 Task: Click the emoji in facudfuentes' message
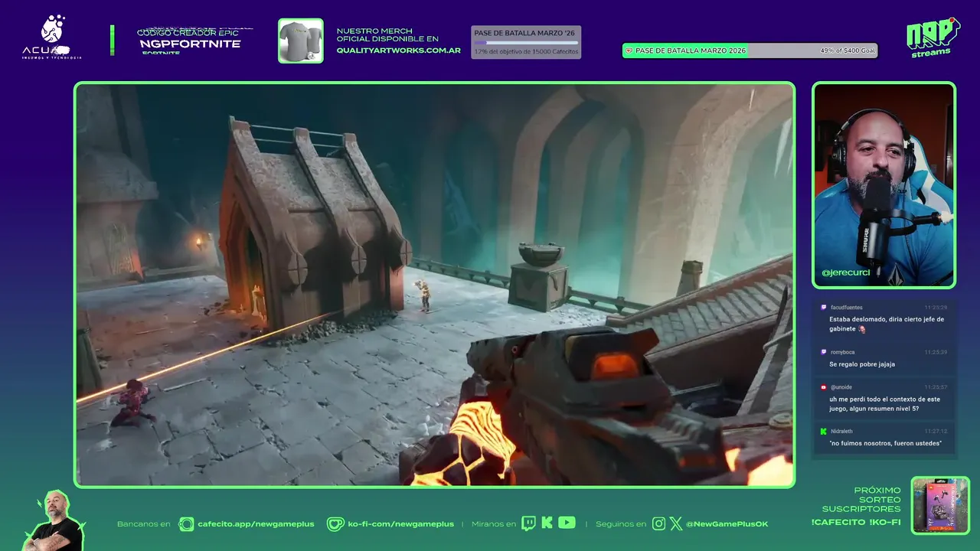(862, 329)
